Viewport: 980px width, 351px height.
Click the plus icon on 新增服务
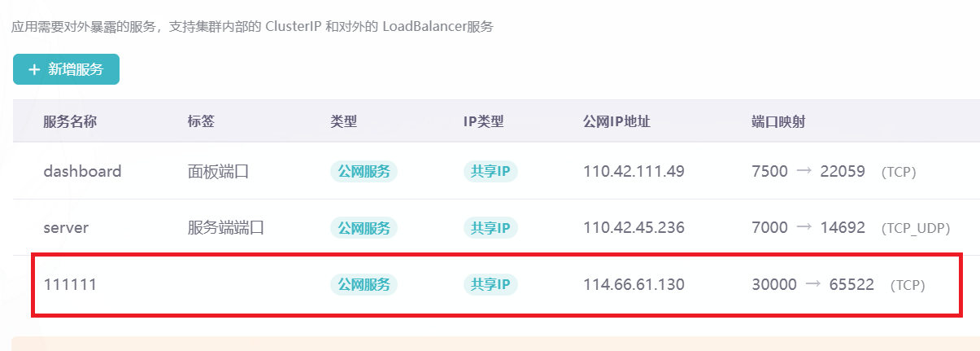[x=34, y=70]
